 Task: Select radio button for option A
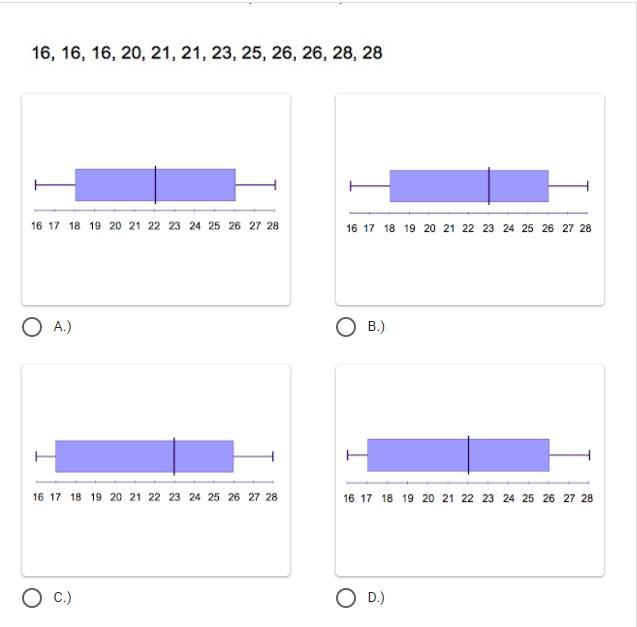32,327
